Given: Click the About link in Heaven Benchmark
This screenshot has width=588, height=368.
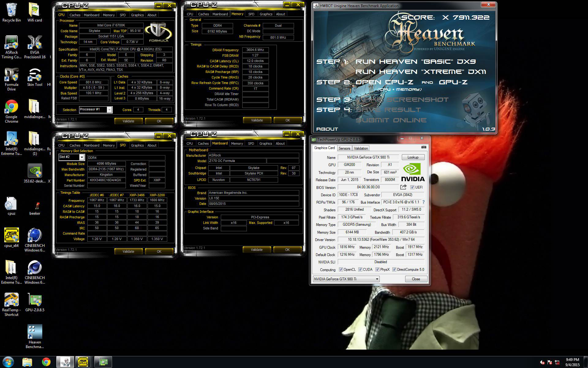Looking at the screenshot, I should 327,129.
